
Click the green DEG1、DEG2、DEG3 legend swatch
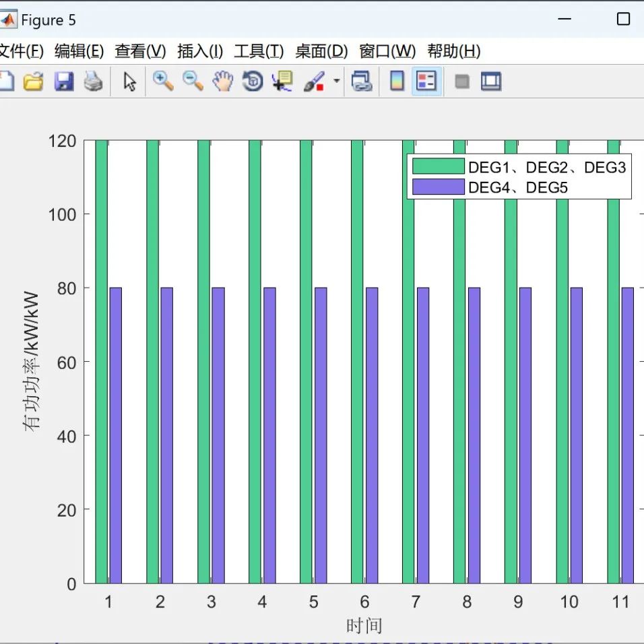pyautogui.click(x=439, y=166)
